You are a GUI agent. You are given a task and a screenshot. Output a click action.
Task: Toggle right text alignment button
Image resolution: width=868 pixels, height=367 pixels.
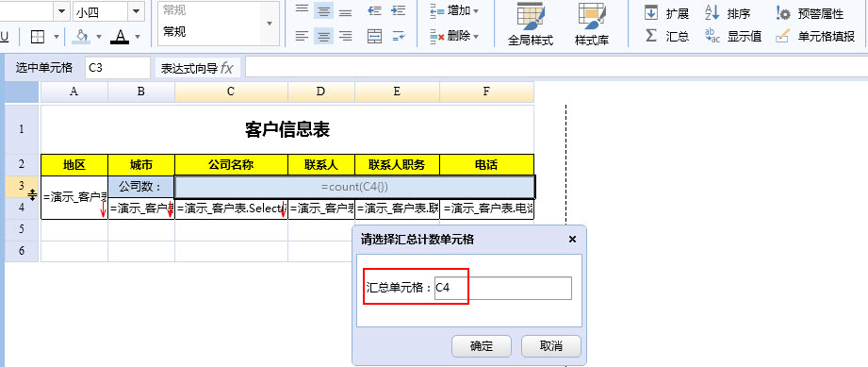pos(346,37)
